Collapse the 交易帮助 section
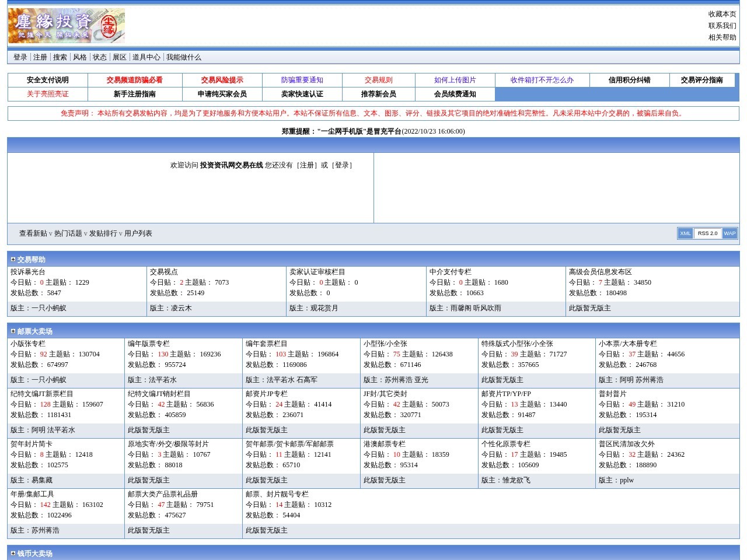The height and width of the screenshot is (560, 747). pyautogui.click(x=13, y=260)
